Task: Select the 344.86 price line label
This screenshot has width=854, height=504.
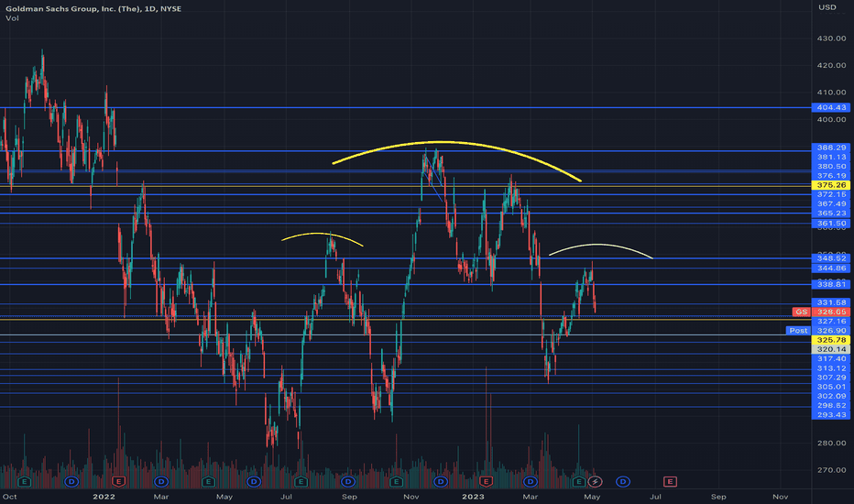Action: [831, 268]
